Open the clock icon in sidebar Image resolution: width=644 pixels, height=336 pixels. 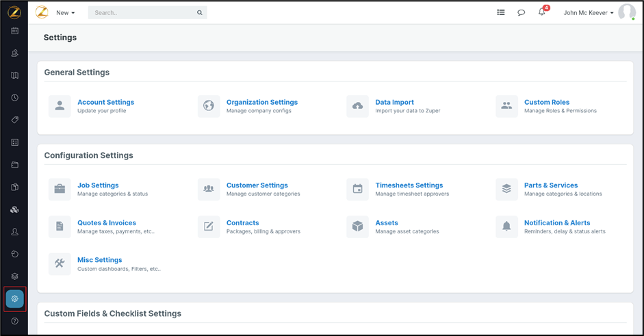[14, 98]
